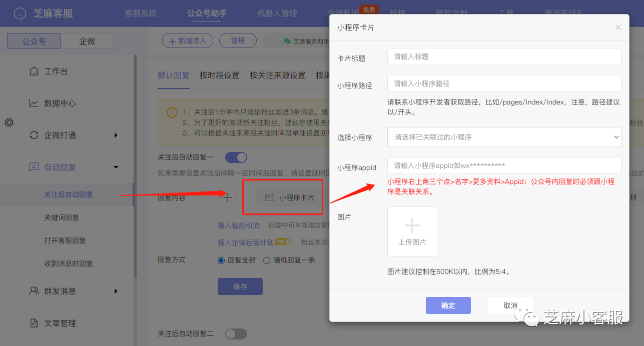Open the 数据中心 chart icon
The height and width of the screenshot is (346, 644).
click(x=34, y=103)
